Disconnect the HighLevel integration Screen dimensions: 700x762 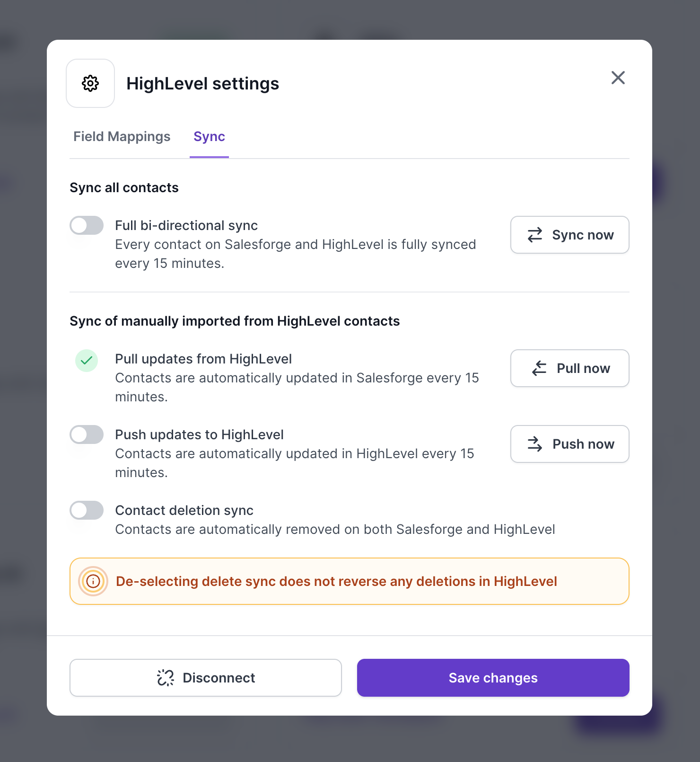pyautogui.click(x=205, y=678)
